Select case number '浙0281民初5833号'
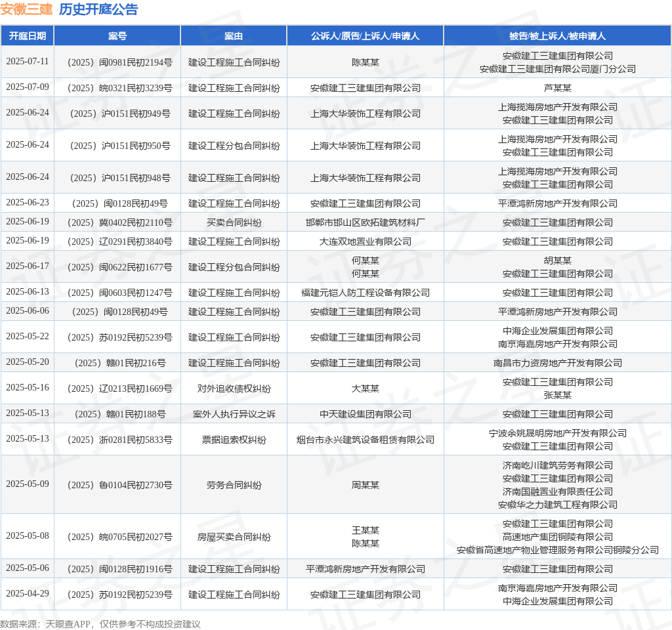The image size is (672, 630). [x=135, y=440]
